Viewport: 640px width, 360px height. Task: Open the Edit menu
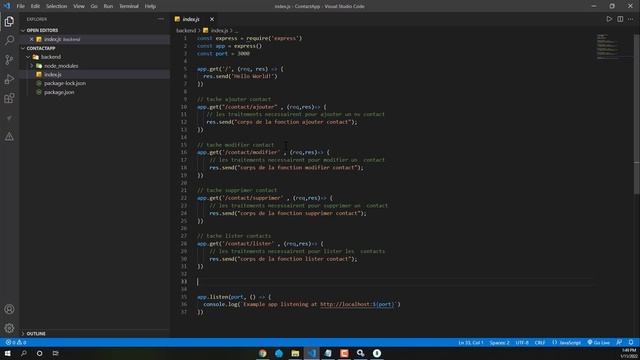point(35,6)
